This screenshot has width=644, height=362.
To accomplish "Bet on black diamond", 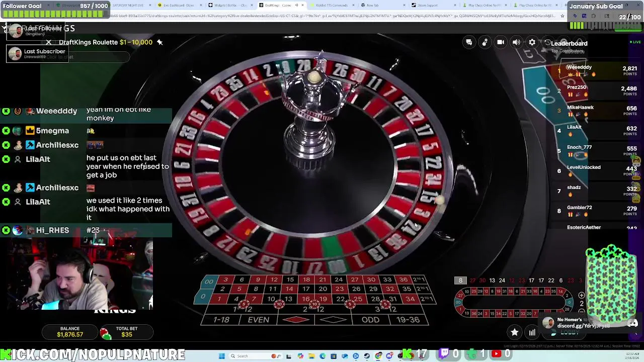I will (333, 320).
